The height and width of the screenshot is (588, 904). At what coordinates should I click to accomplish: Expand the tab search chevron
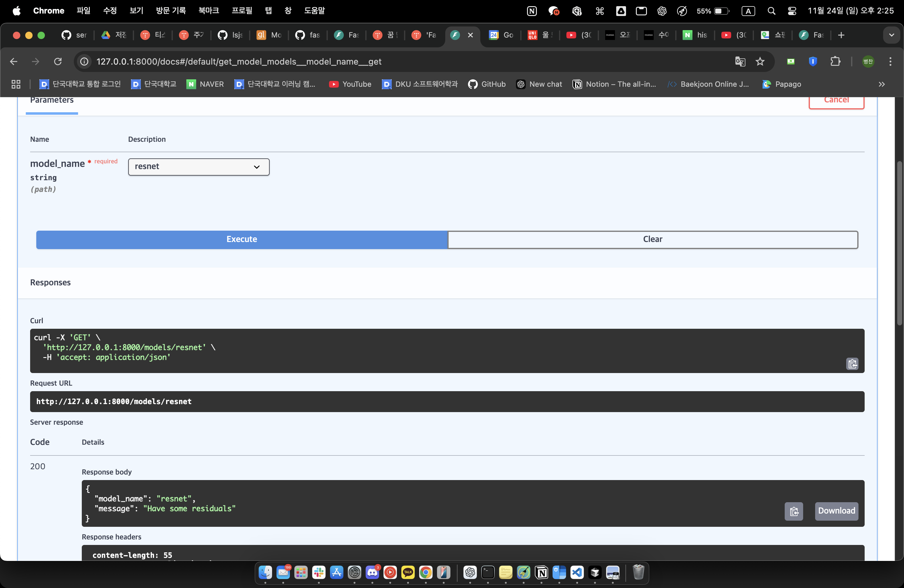891,35
